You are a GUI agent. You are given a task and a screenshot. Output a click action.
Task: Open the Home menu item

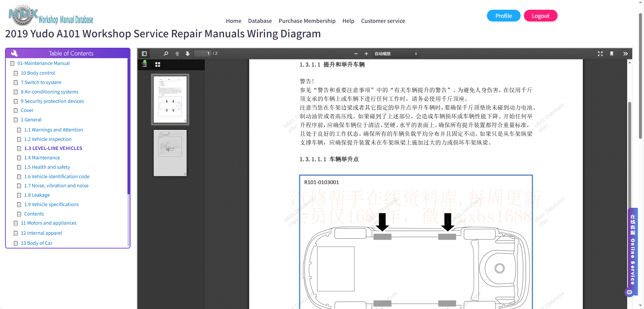click(234, 21)
